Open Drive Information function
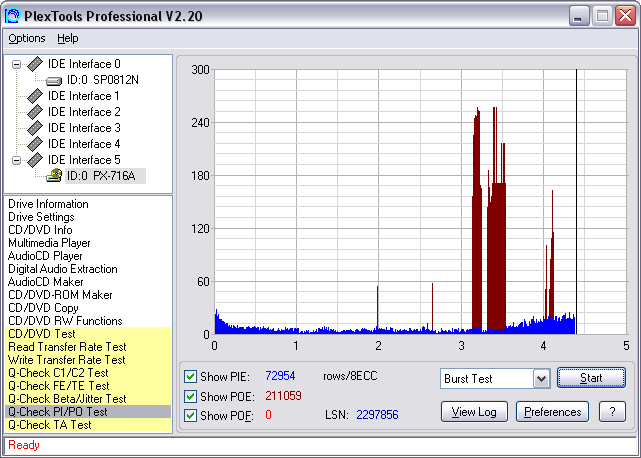The height and width of the screenshot is (458, 641). (48, 204)
